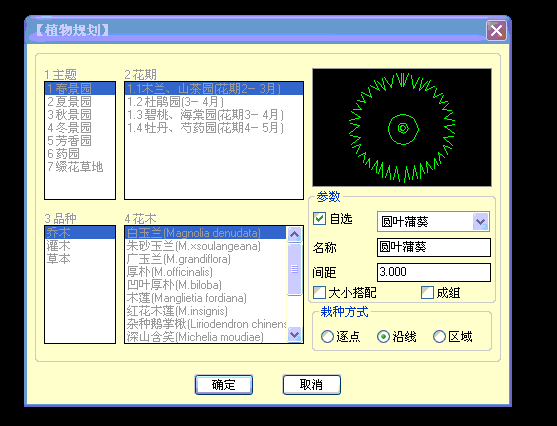Select the 逐点 planting radio button
557x426 pixels.
click(x=327, y=336)
